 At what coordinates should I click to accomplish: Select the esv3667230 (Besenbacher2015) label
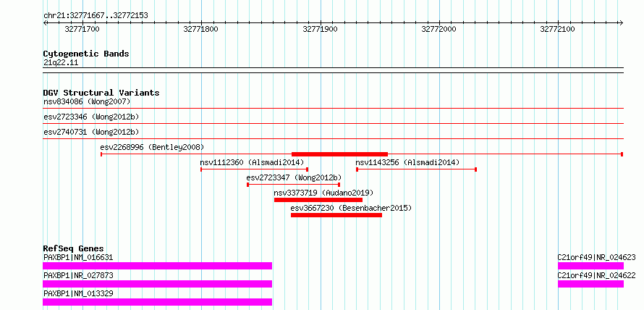[x=351, y=208]
